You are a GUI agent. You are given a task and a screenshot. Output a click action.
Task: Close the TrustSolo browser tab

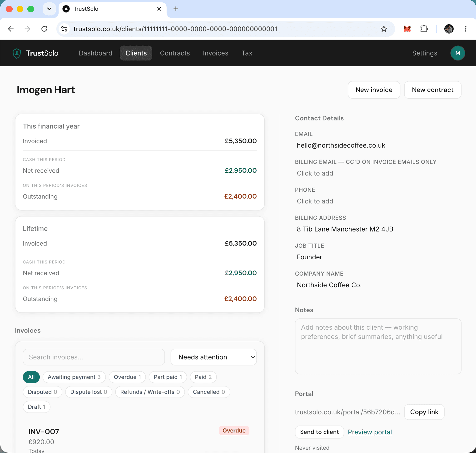159,9
